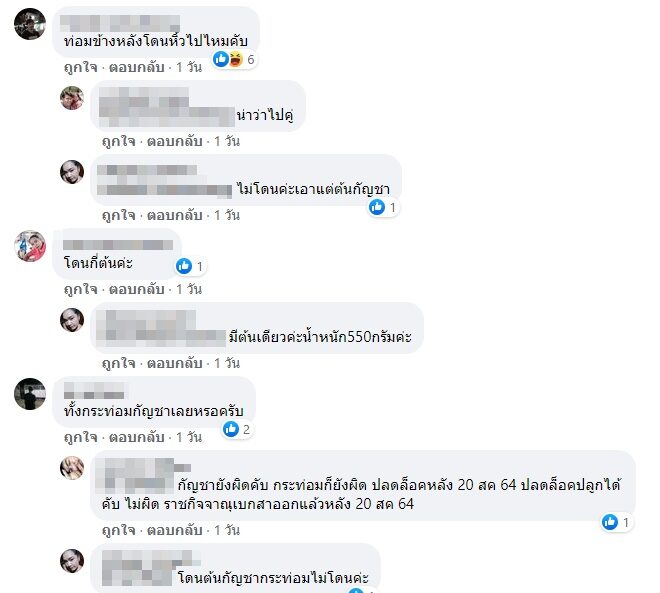
Task: Like the comment 'โดนกี่ต้นค่ะ'
Action: pos(80,290)
